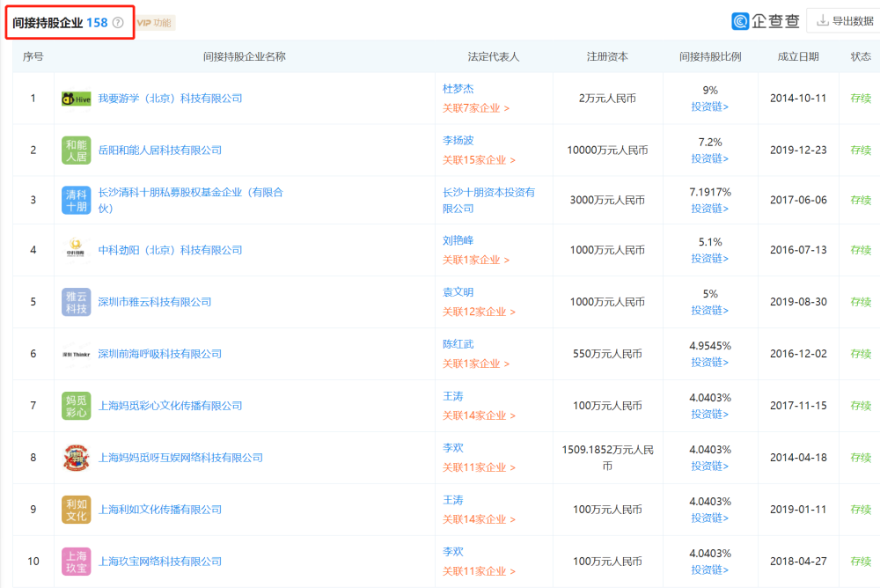This screenshot has height=588, width=880.
Task: View 投资链 for the 5.1% holding
Action: coord(710,258)
